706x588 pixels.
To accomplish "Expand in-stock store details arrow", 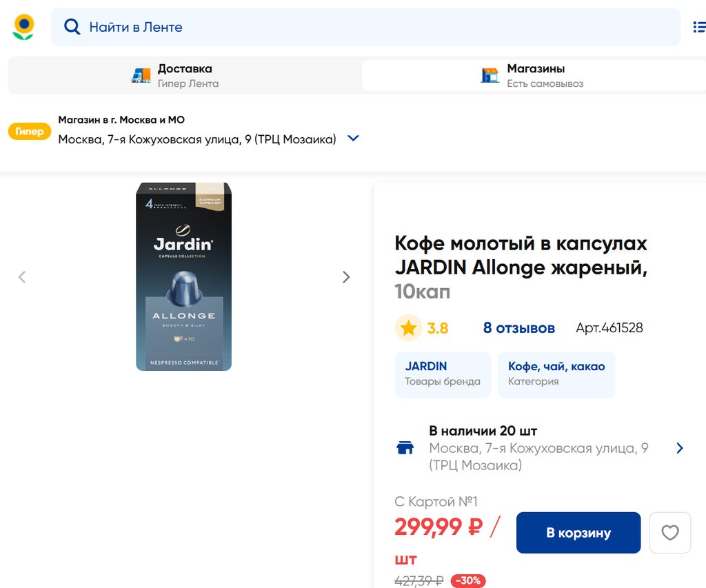I will [x=680, y=448].
